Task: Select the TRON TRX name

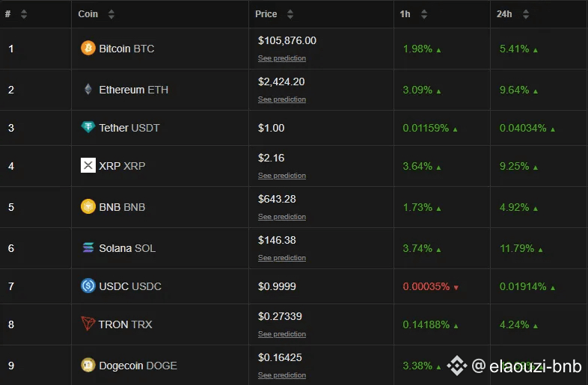Action: [125, 324]
